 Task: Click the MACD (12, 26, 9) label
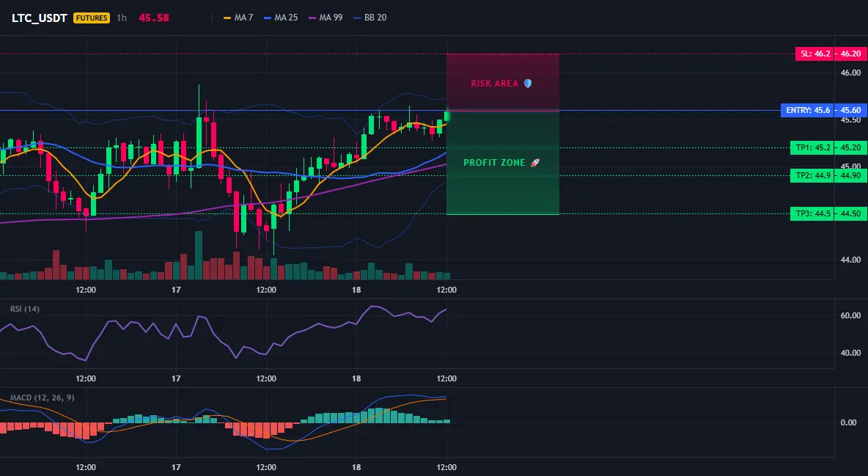(x=42, y=398)
